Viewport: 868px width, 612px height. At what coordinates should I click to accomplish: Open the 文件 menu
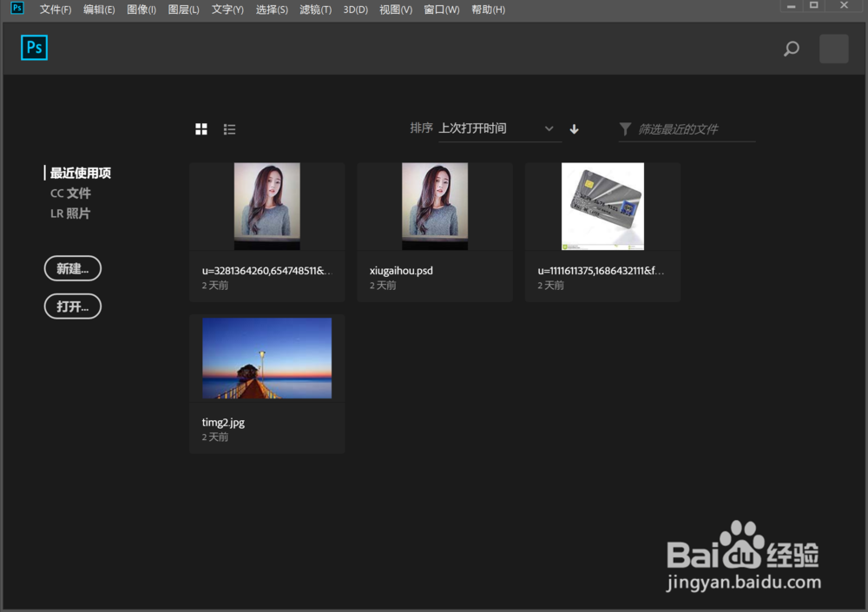(55, 10)
